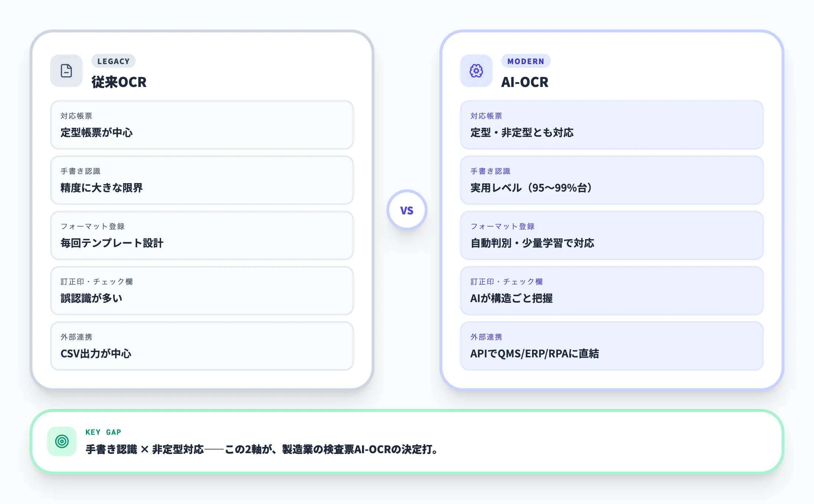
Task: Select the 手書き認識 card under 従来OCR
Action: click(201, 180)
